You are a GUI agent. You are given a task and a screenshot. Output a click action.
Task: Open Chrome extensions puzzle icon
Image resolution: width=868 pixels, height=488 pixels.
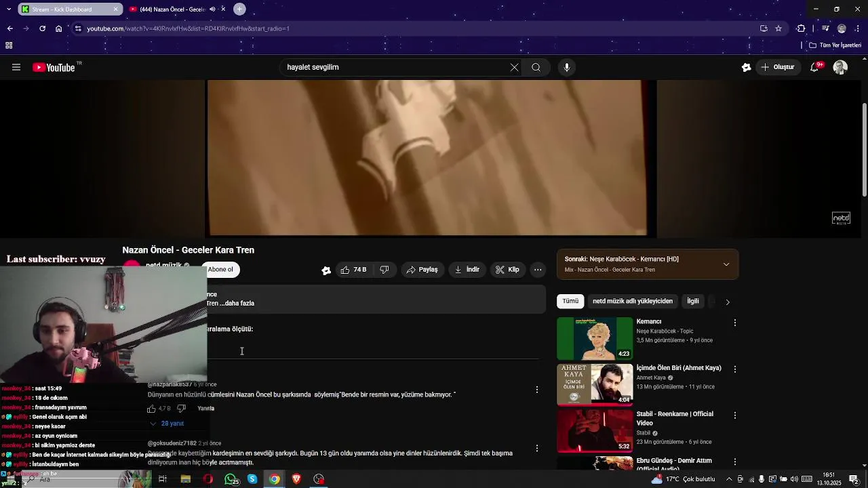(801, 28)
